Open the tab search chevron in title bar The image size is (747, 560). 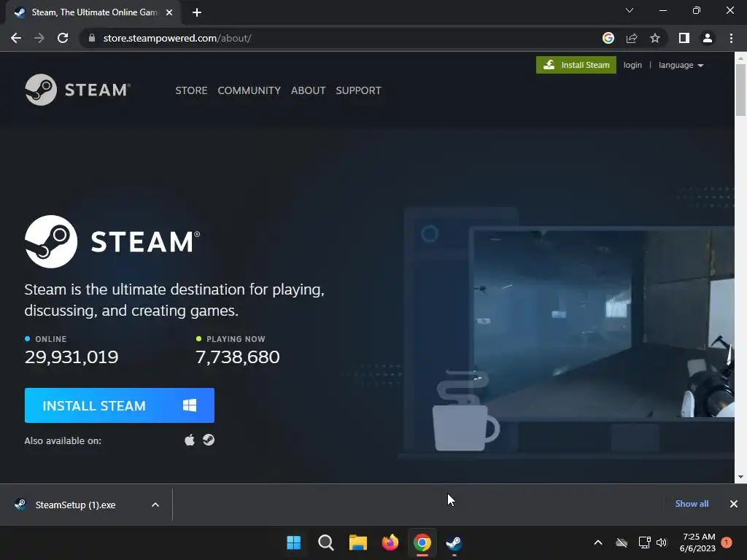click(x=630, y=10)
